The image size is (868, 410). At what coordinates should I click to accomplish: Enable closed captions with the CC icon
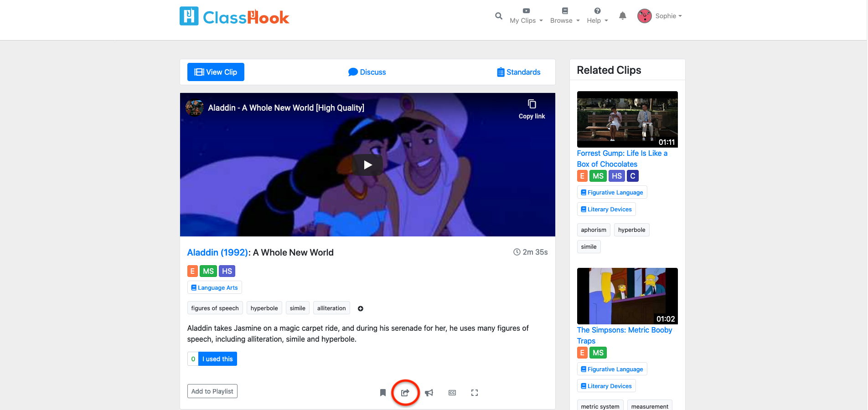pos(452,392)
